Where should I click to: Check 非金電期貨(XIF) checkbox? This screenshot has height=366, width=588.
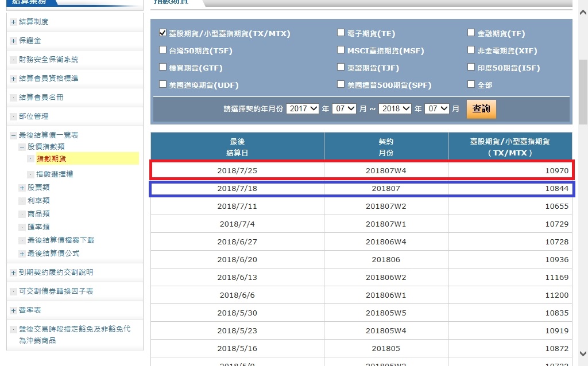click(471, 50)
